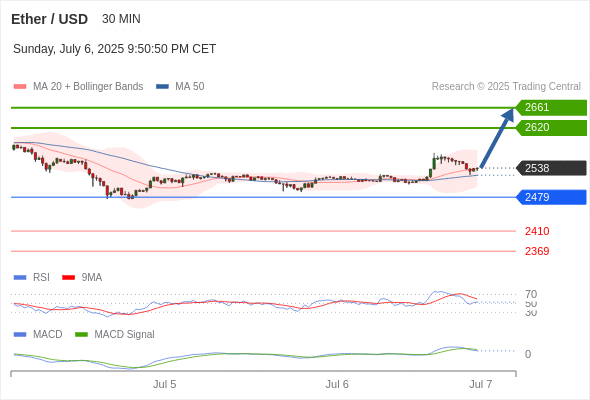Click the red 2410 support level text
The image size is (590, 400).
point(537,231)
